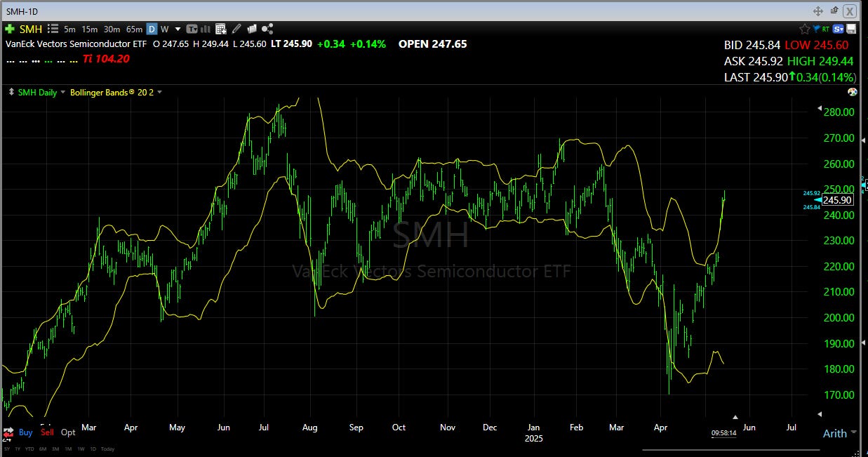Open the color palette icon on chart
Screen dimensions: 868x457
[x=853, y=92]
